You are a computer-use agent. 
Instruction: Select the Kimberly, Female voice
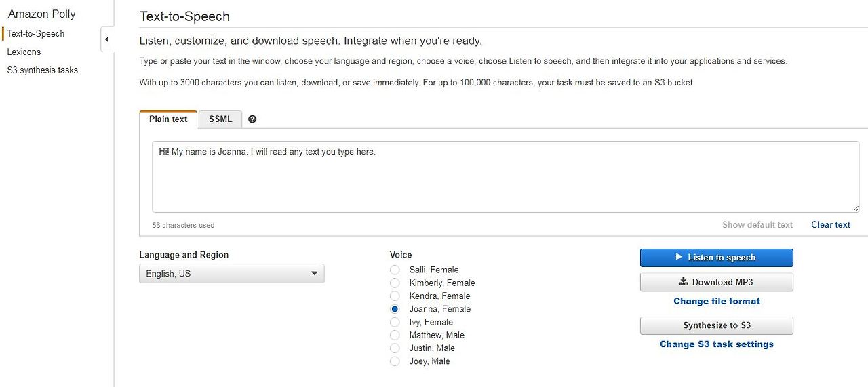(x=395, y=283)
